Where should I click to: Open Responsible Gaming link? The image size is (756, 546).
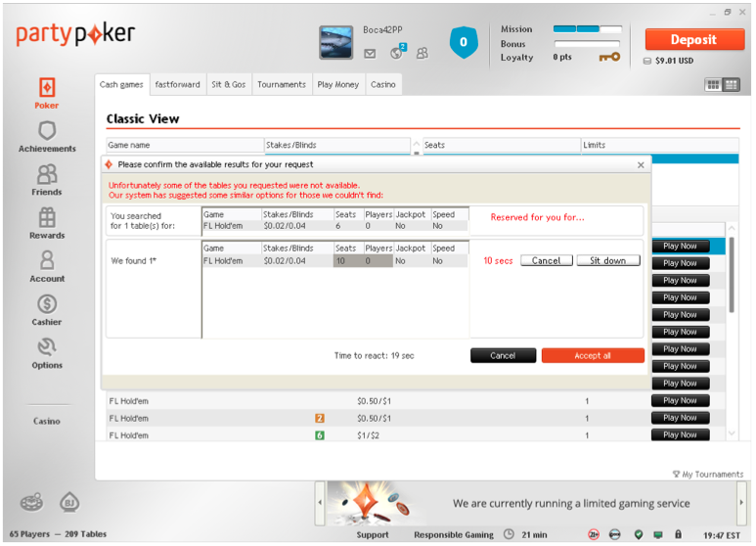pyautogui.click(x=453, y=535)
